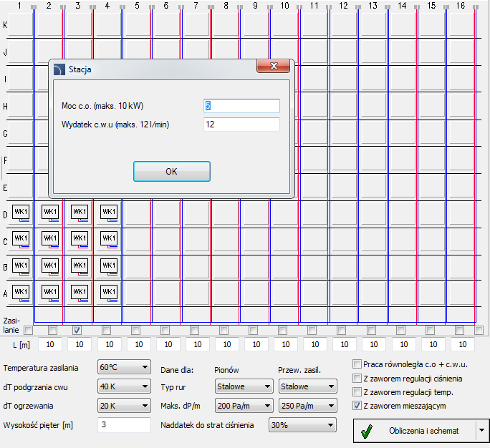
Task: Click the rightmost L [m] length field
Action: 463,344
